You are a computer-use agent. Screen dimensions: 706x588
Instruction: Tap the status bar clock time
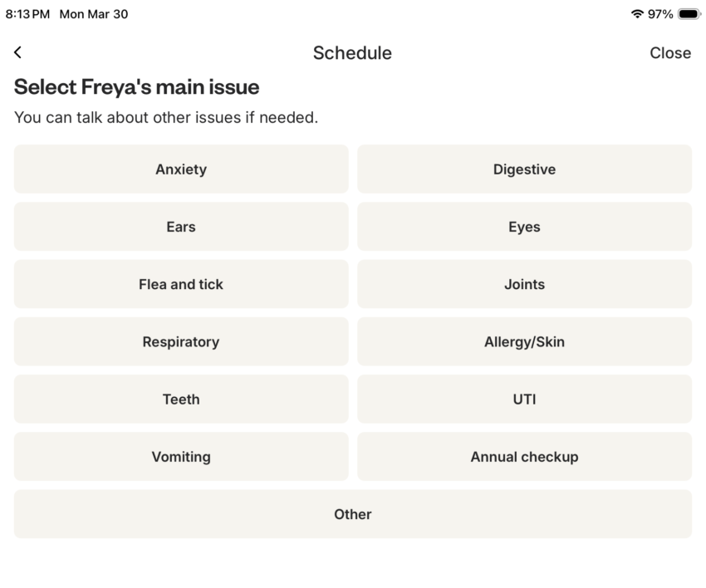point(27,14)
